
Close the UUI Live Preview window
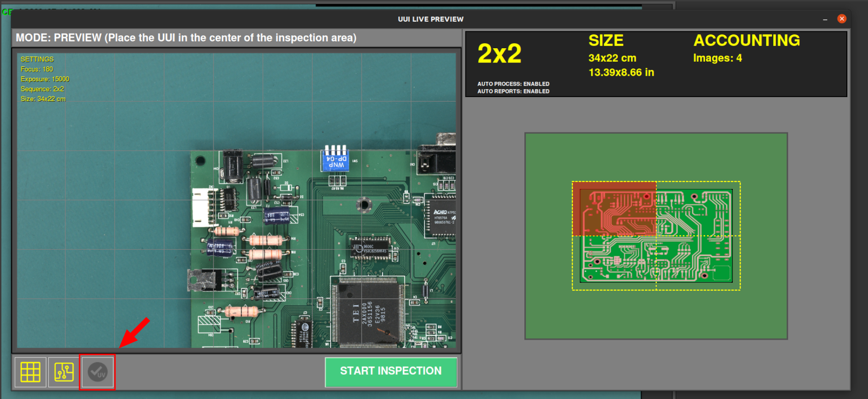point(841,19)
